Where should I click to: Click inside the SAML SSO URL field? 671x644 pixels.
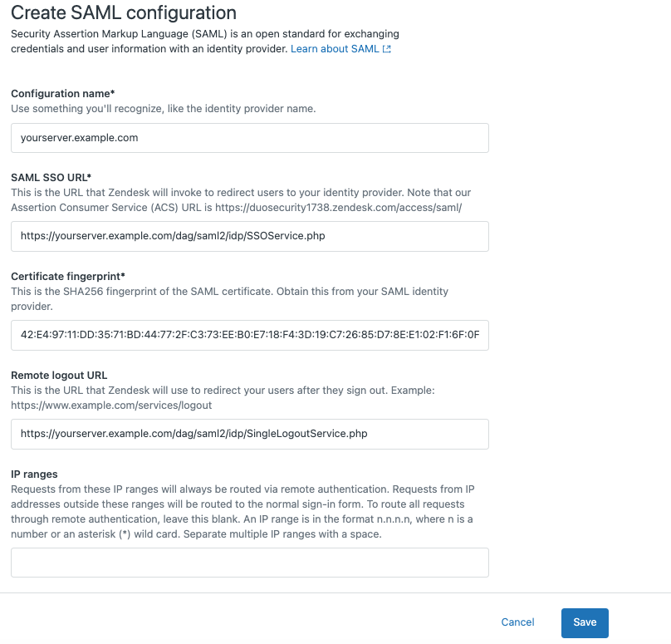click(249, 237)
